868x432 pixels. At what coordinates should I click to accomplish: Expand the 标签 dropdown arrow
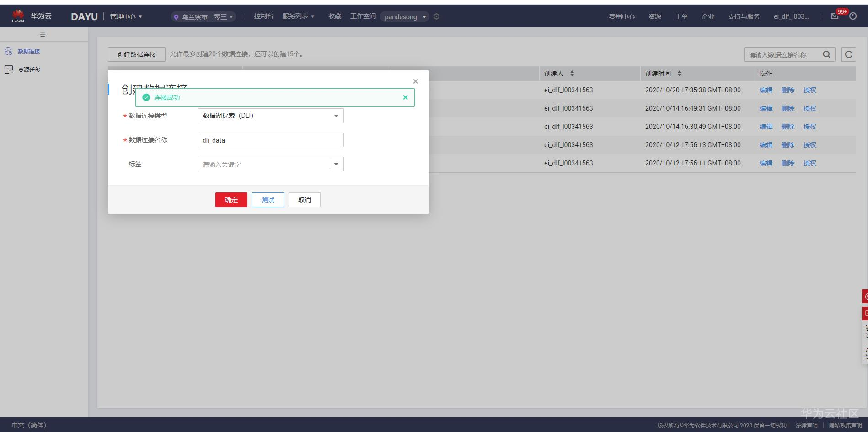pos(336,164)
